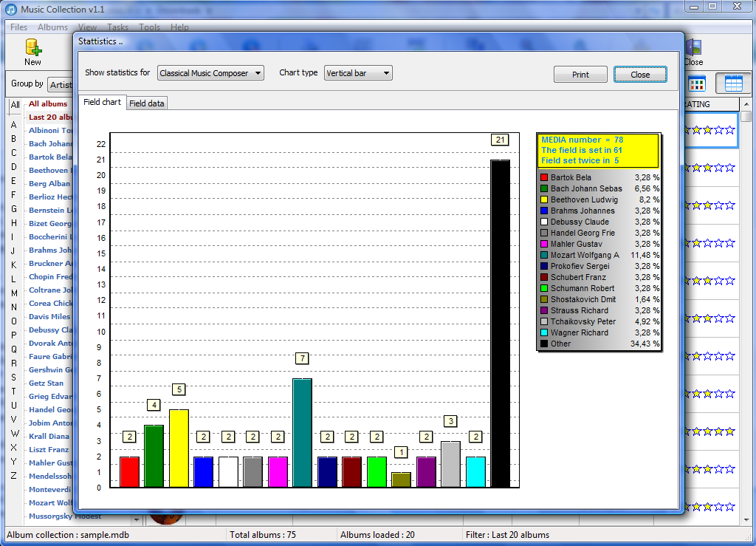Click the '21' value label above Other bar
This screenshot has width=756, height=546.
[500, 140]
